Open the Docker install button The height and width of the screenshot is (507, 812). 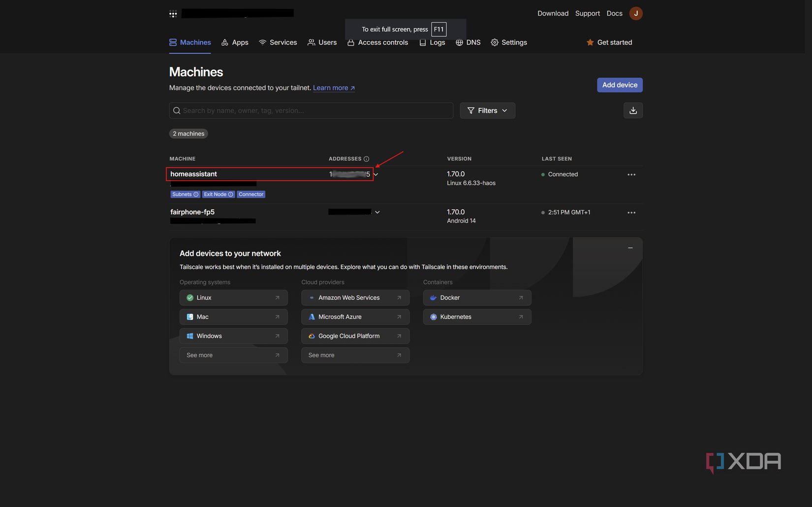477,298
